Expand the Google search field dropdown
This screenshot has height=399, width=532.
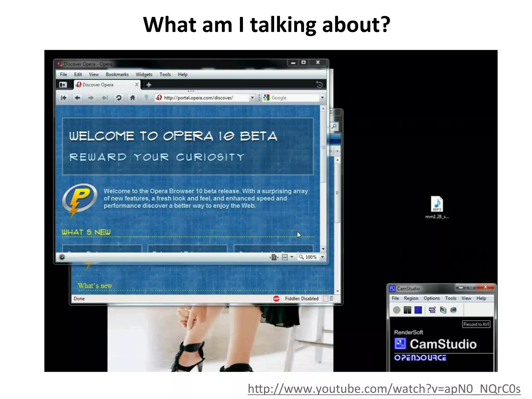click(x=322, y=98)
